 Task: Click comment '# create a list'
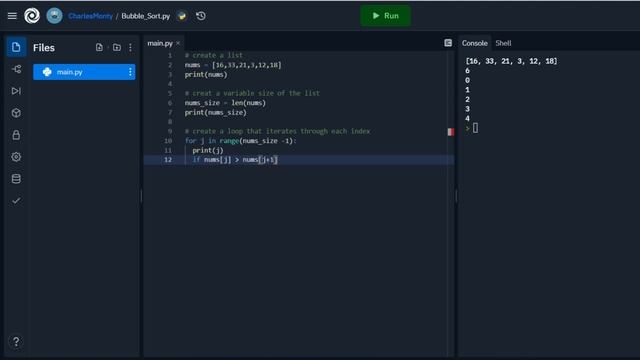[x=213, y=55]
